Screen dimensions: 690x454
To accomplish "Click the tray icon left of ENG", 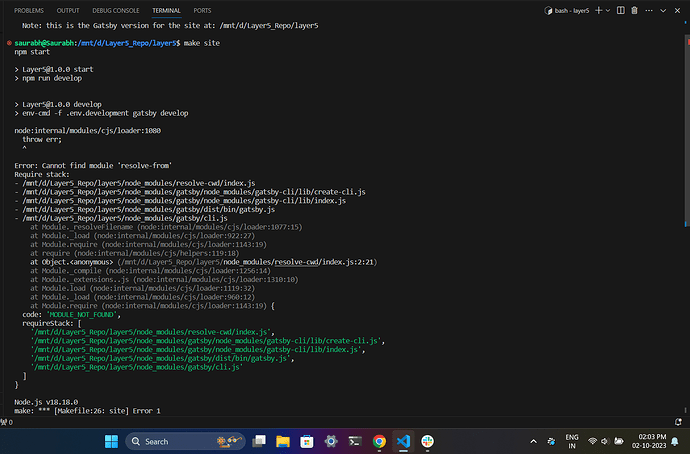I will point(551,441).
